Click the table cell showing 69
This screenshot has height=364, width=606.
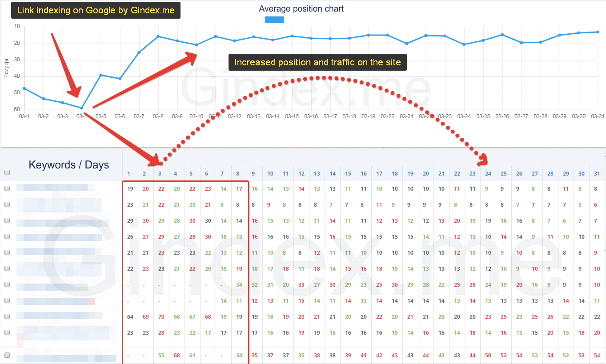click(145, 317)
